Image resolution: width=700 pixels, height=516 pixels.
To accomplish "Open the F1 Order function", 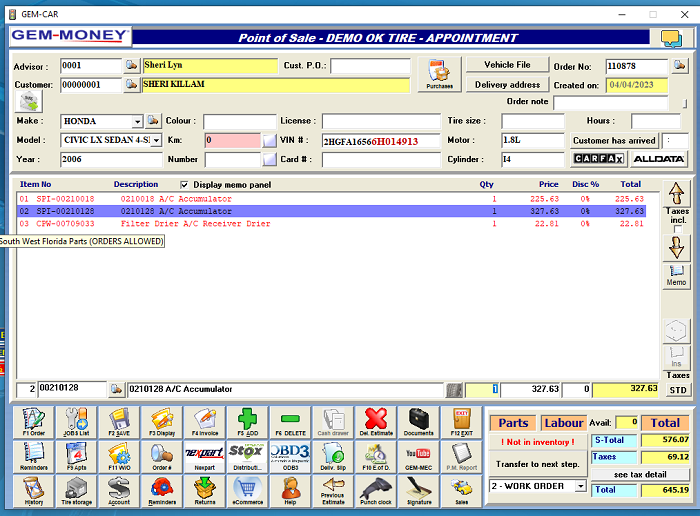I will coord(34,422).
